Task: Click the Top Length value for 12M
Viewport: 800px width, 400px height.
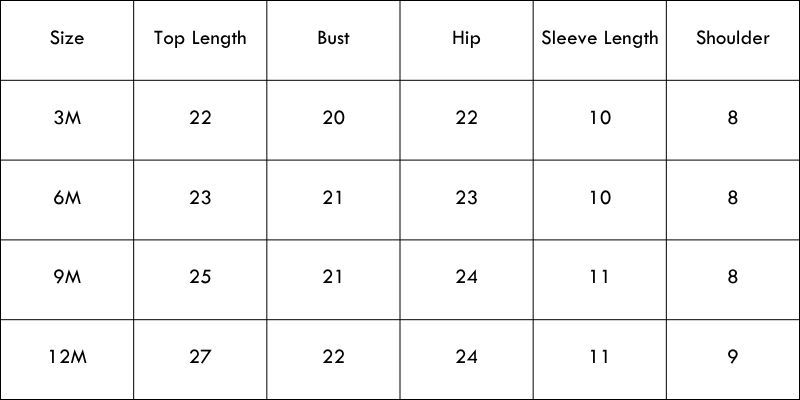Action: [x=200, y=357]
